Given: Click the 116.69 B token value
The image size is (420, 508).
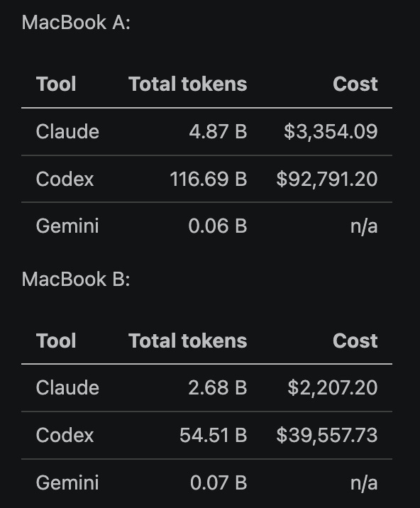Looking at the screenshot, I should 209,179.
